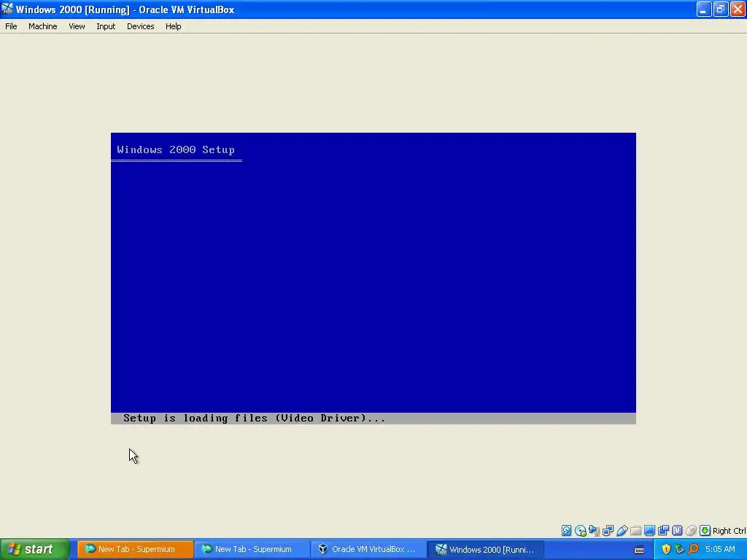Click the USB devices indicator icon
This screenshot has height=560, width=747.
pyautogui.click(x=622, y=531)
